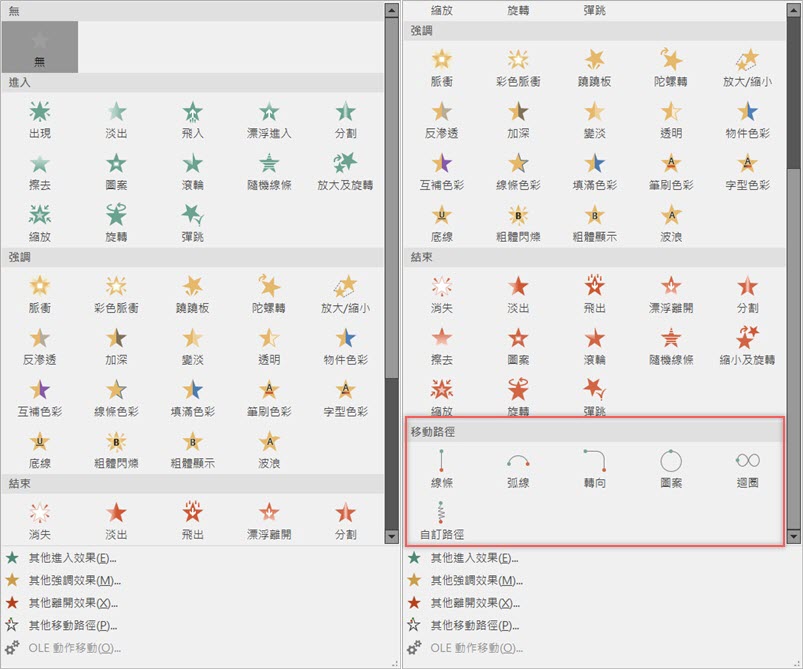Apply 波浪 emphasis in left panel

click(269, 451)
